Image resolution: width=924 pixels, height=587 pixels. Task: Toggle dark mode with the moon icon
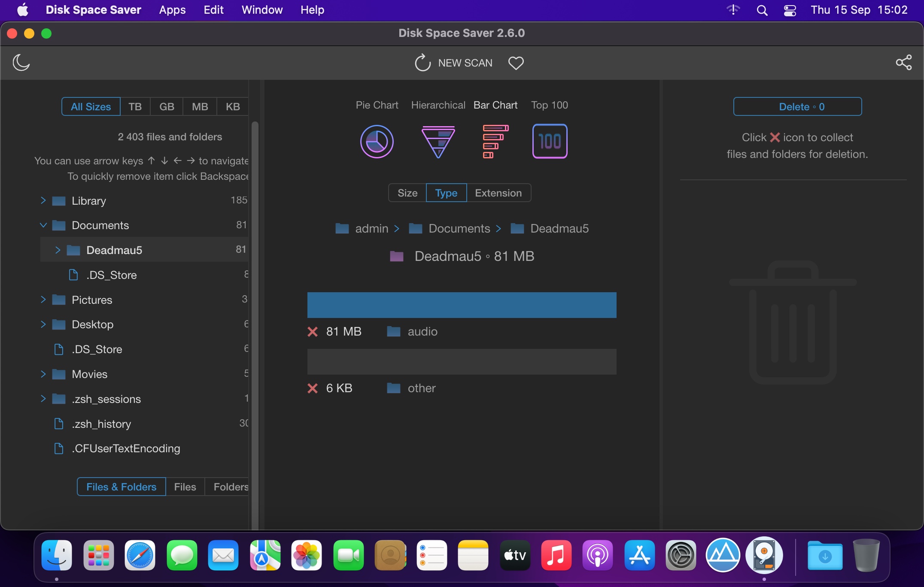pyautogui.click(x=21, y=63)
